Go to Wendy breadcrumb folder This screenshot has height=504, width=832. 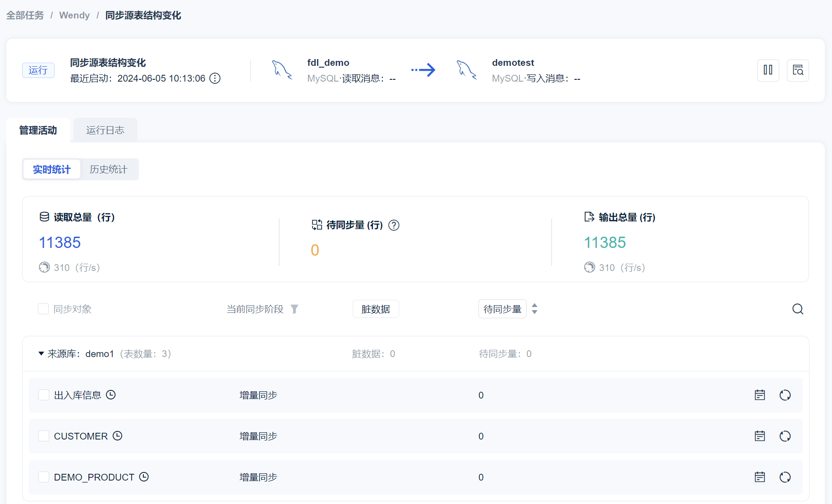[74, 15]
